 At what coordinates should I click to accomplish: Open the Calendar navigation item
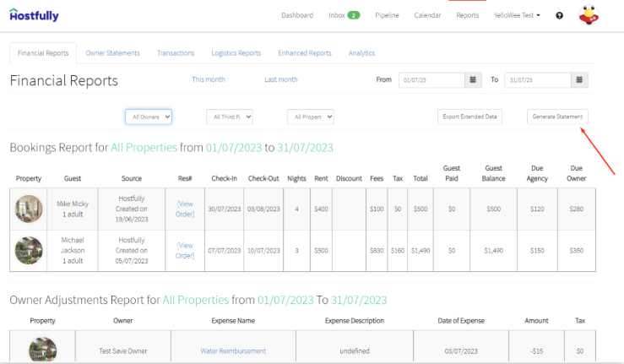coord(427,15)
